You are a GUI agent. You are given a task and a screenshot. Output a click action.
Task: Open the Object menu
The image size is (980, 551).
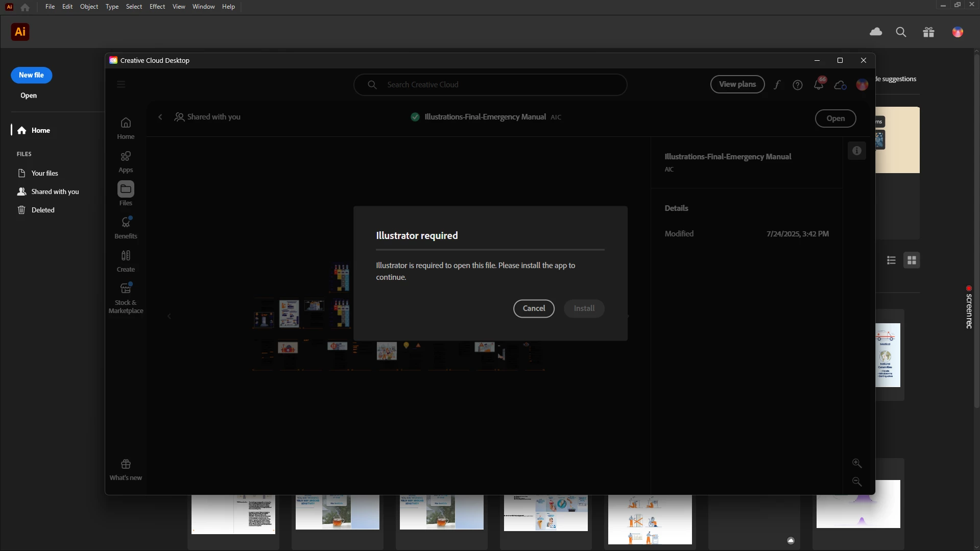(89, 7)
